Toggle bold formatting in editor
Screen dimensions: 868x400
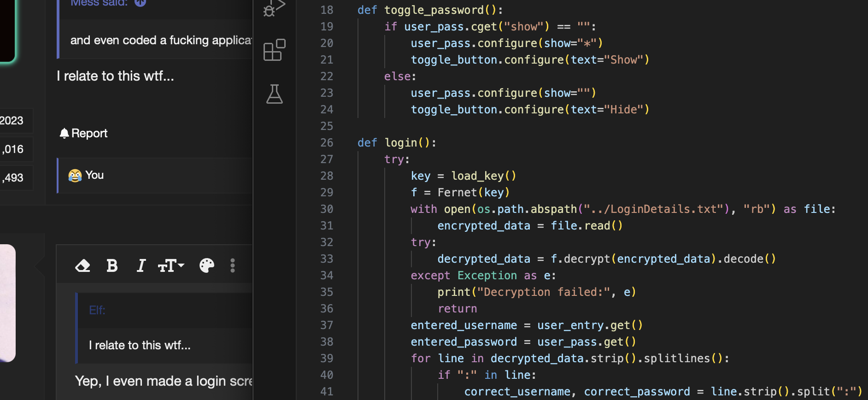tap(112, 265)
